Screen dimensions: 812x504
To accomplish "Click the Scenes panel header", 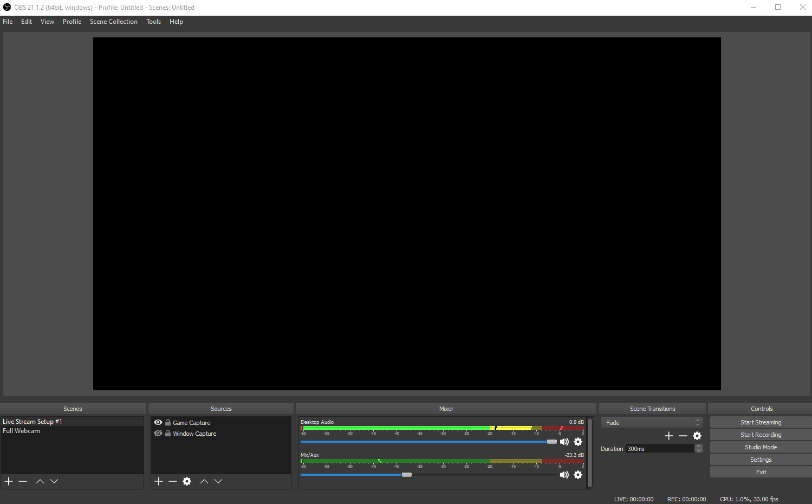I will 73,409.
